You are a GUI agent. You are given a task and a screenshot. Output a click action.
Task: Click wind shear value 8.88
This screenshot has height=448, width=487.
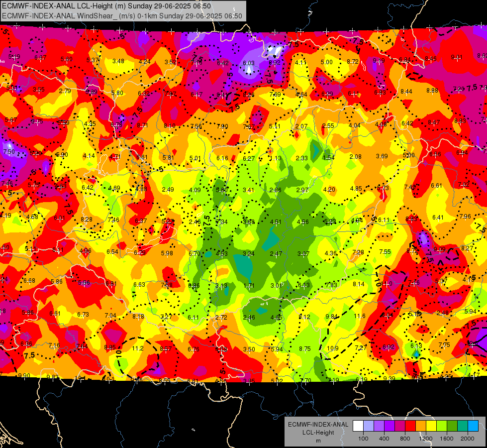(x=432, y=91)
